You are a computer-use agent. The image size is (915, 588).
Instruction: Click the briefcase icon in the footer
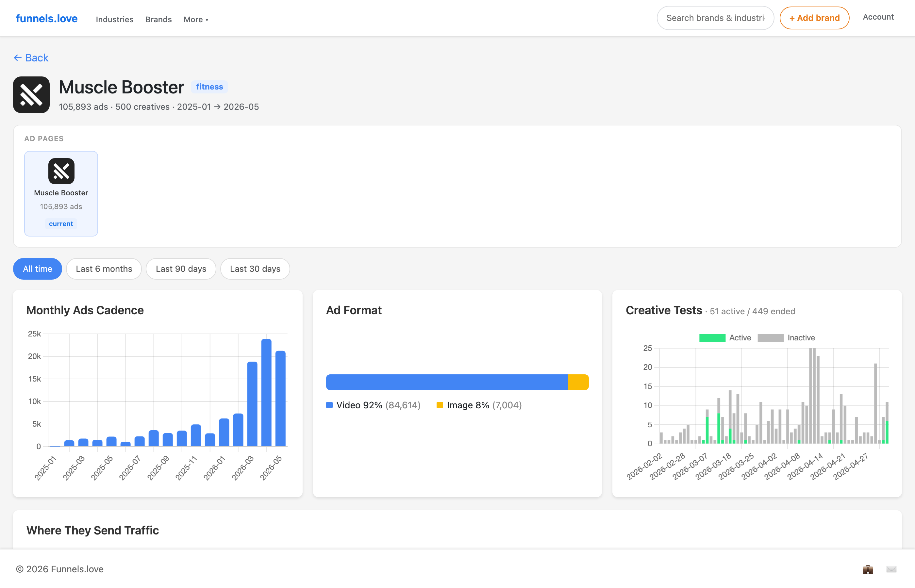(x=868, y=569)
